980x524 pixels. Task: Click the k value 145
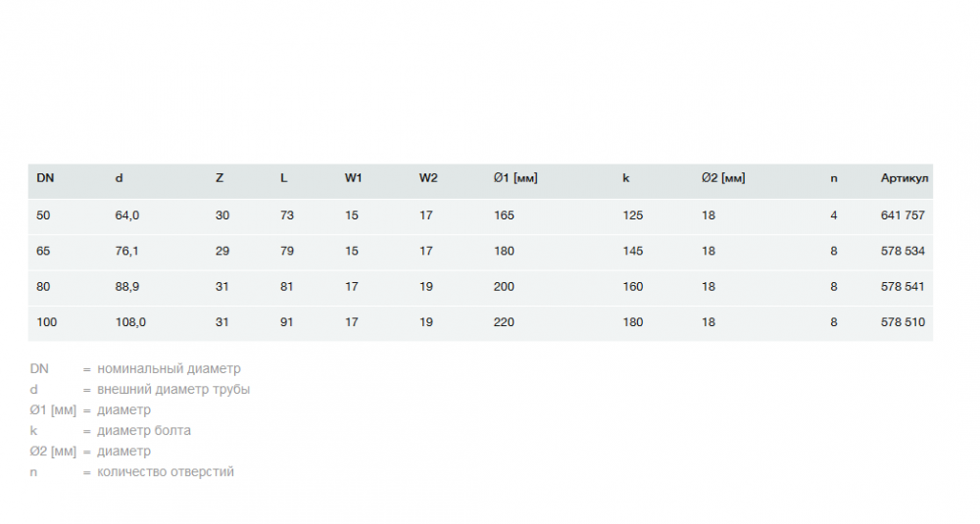pyautogui.click(x=633, y=251)
